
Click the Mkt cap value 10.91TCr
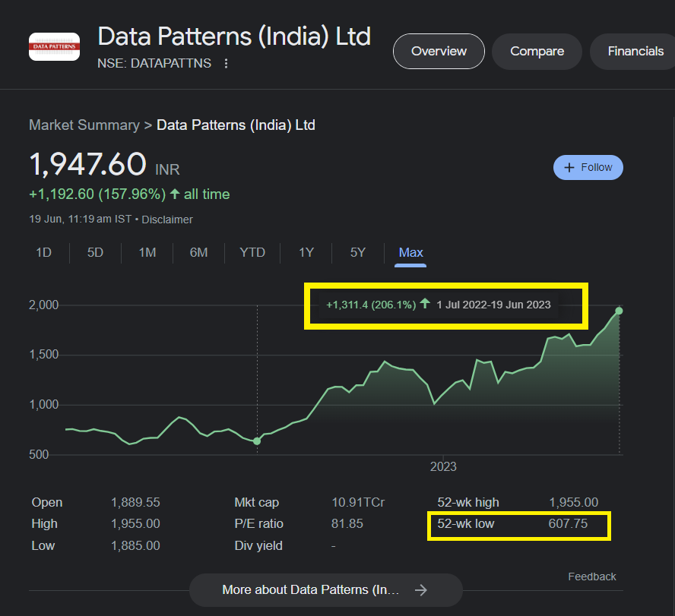click(x=358, y=502)
